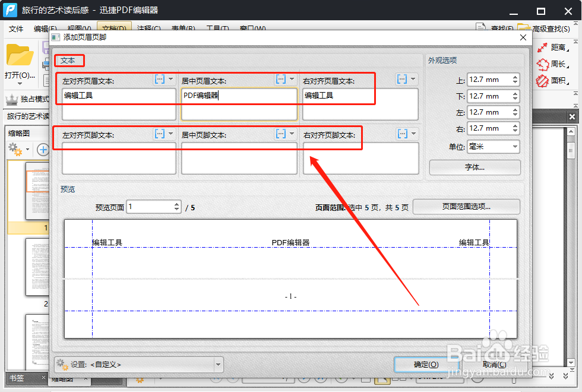
Task: Click the bottom margin 下 value field
Action: [489, 96]
